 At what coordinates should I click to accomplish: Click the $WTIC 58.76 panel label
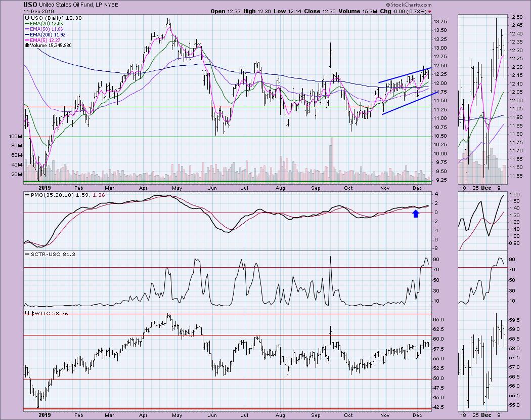tap(50, 314)
